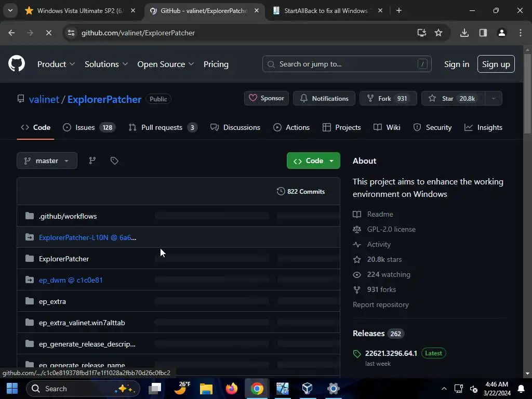
Task: Select the Code tab
Action: pos(36,128)
